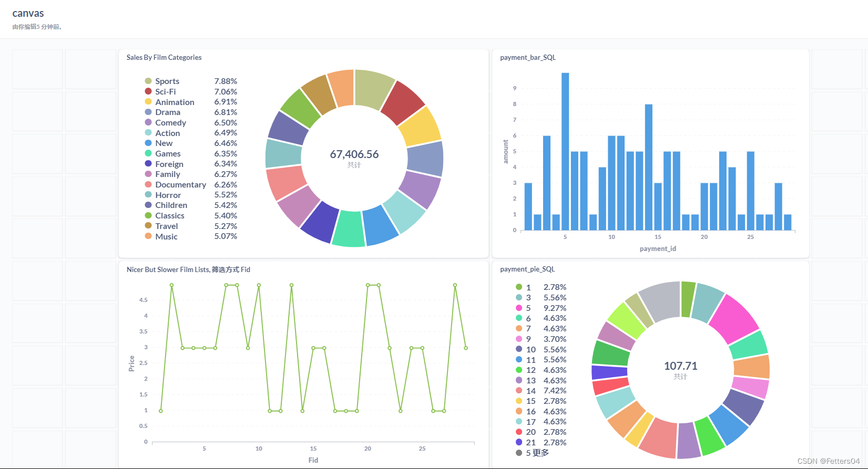Click the payment_id axis label
Viewport: 868px width, 469px height.
pos(658,248)
